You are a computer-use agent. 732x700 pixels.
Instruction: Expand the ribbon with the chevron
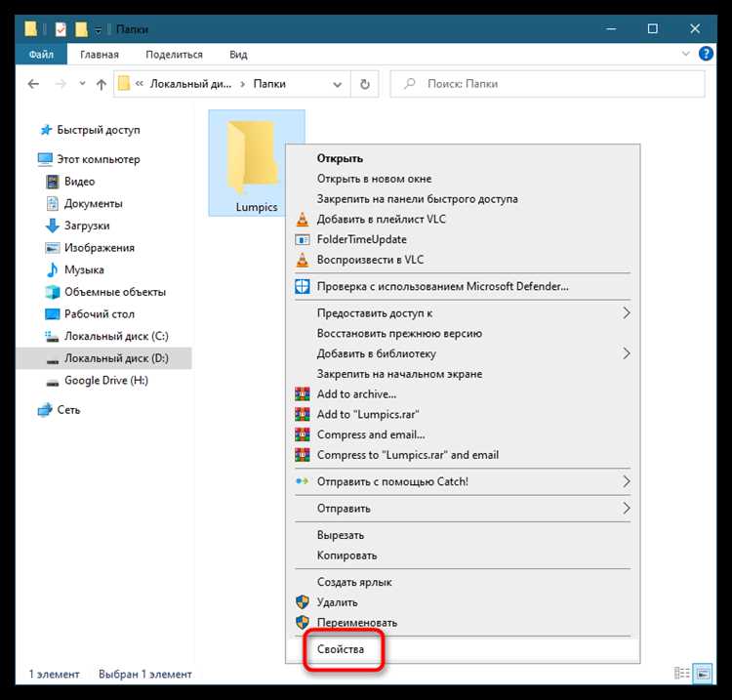coord(685,54)
